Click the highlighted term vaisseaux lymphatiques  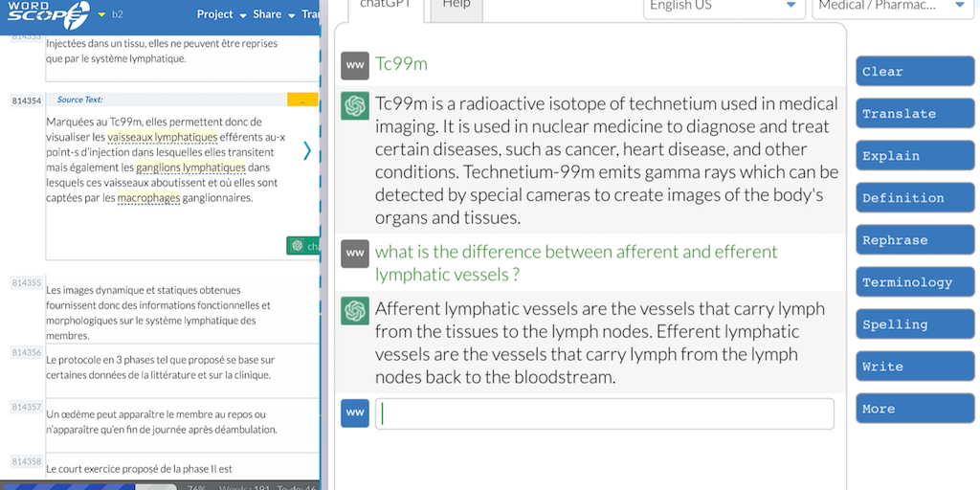coord(163,137)
